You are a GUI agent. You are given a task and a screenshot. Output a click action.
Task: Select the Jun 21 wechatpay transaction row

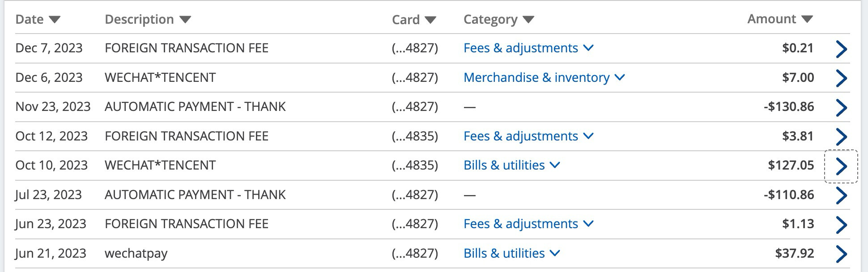click(432, 253)
